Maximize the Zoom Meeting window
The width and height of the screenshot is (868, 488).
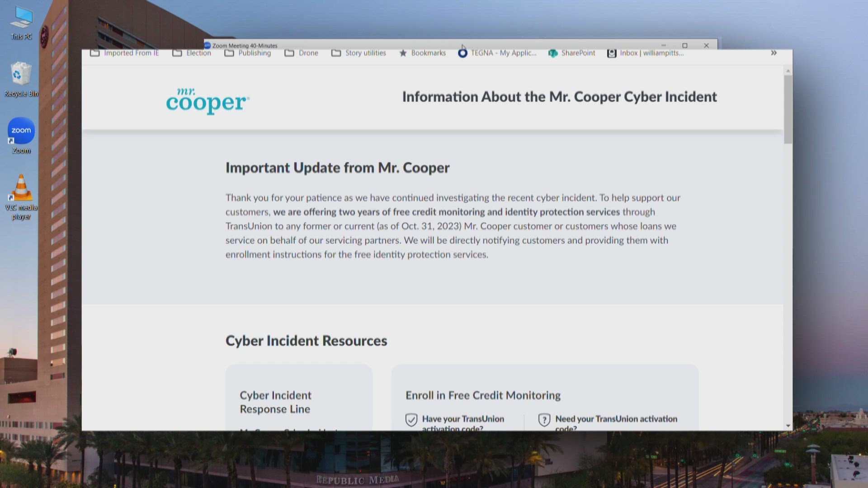pyautogui.click(x=684, y=46)
